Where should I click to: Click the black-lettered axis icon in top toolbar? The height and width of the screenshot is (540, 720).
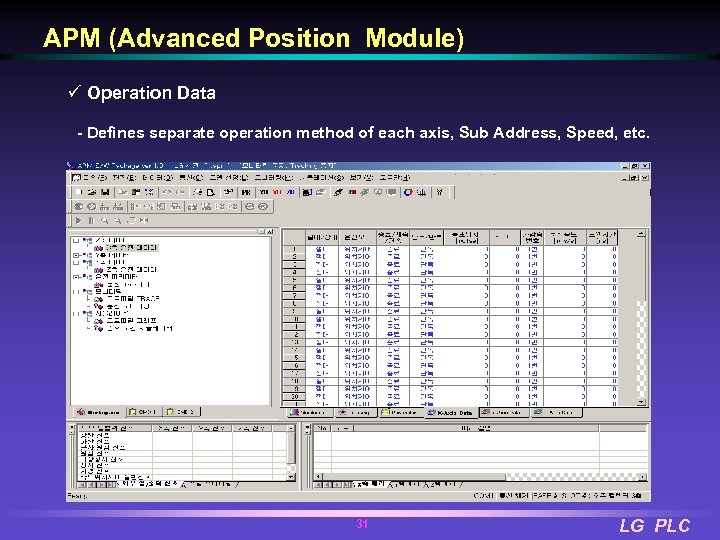point(263,192)
